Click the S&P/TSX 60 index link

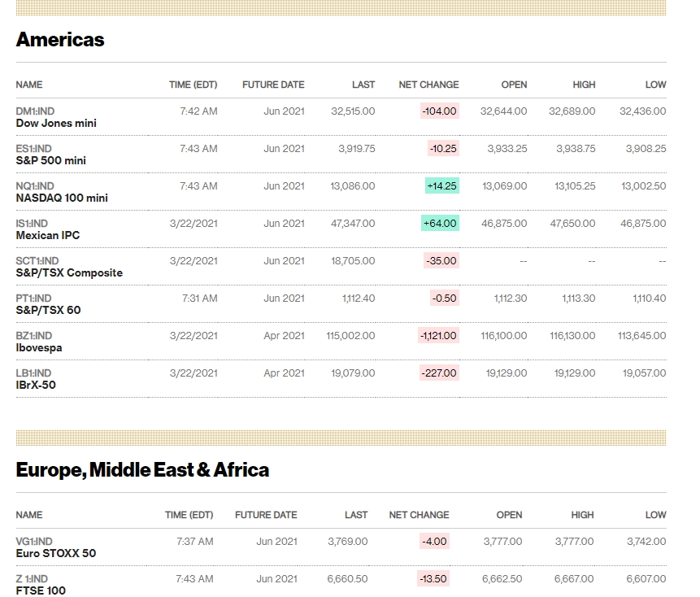click(x=48, y=311)
